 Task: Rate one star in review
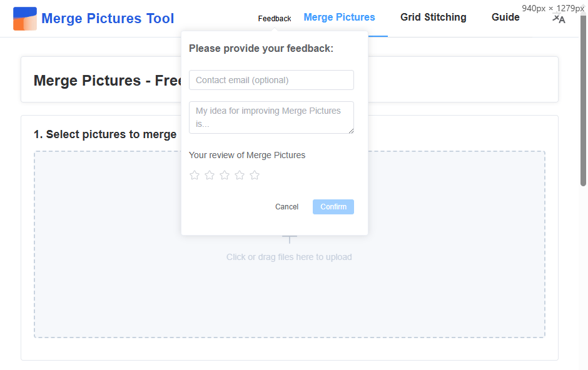pyautogui.click(x=195, y=175)
